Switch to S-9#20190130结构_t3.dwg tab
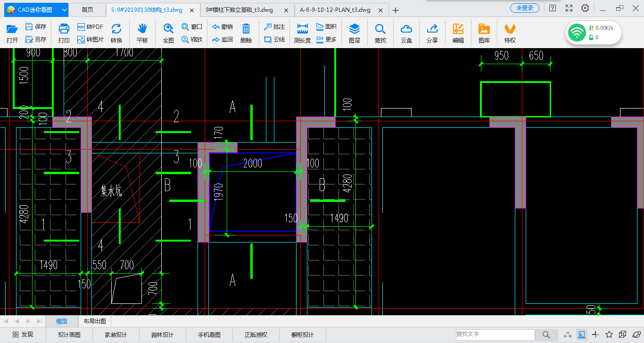Screen dimensions: 644x343 point(147,9)
